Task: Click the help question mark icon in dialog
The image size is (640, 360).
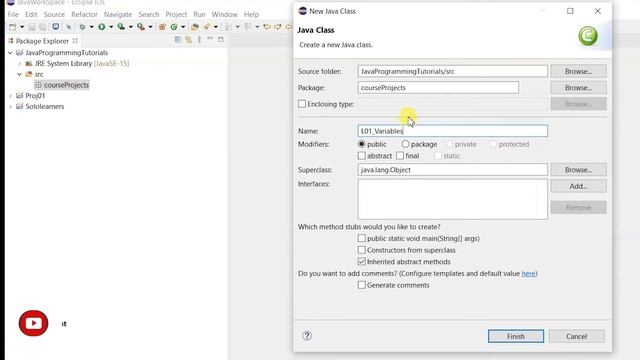Action: pyautogui.click(x=307, y=336)
